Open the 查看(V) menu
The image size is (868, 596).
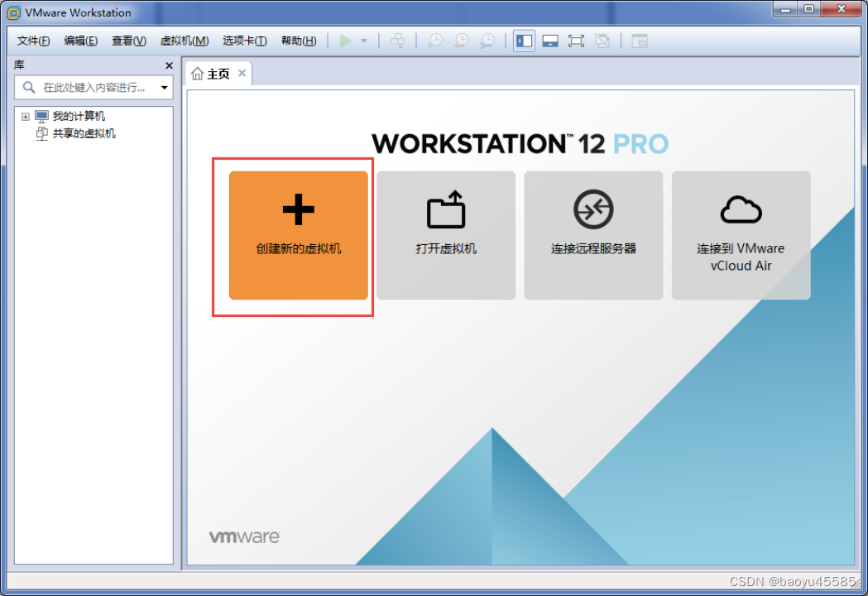tap(129, 41)
